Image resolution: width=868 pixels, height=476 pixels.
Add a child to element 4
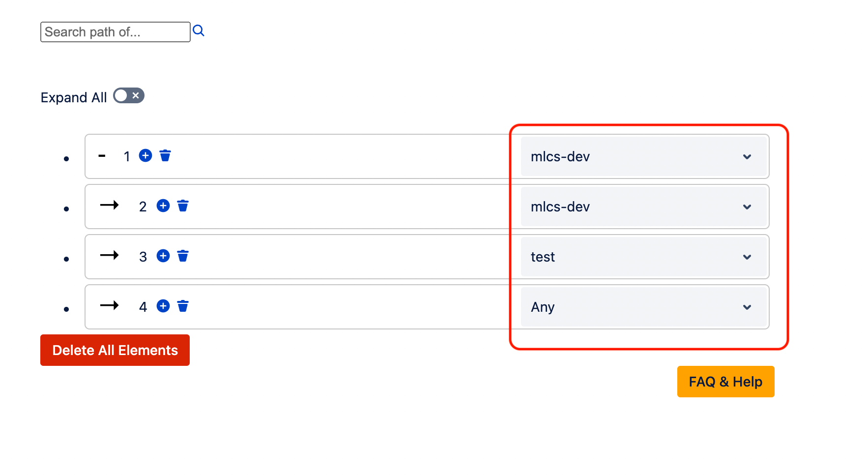(163, 306)
